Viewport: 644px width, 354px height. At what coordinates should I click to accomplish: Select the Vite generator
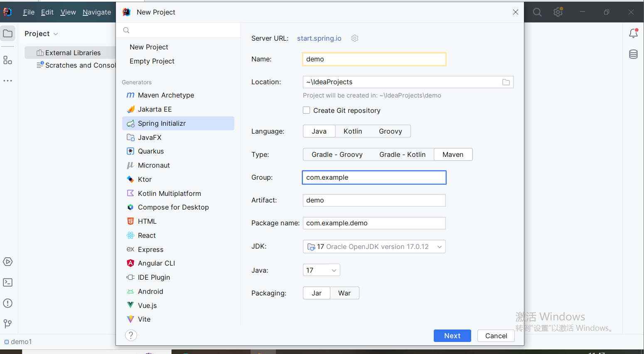[x=178, y=319]
